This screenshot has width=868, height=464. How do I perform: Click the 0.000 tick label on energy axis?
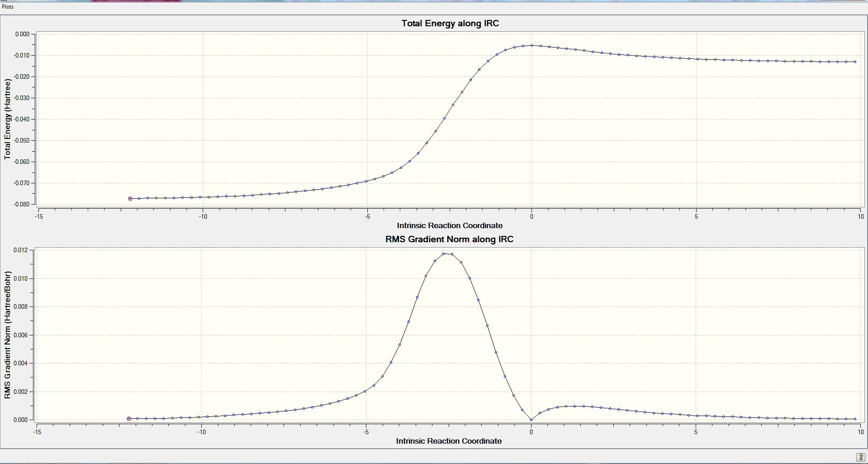[22, 34]
